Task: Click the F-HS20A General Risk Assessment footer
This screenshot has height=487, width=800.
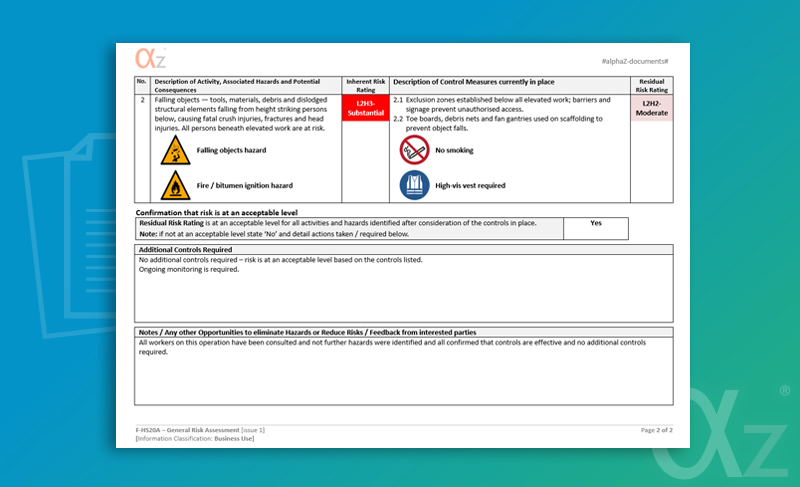Action: pyautogui.click(x=200, y=429)
